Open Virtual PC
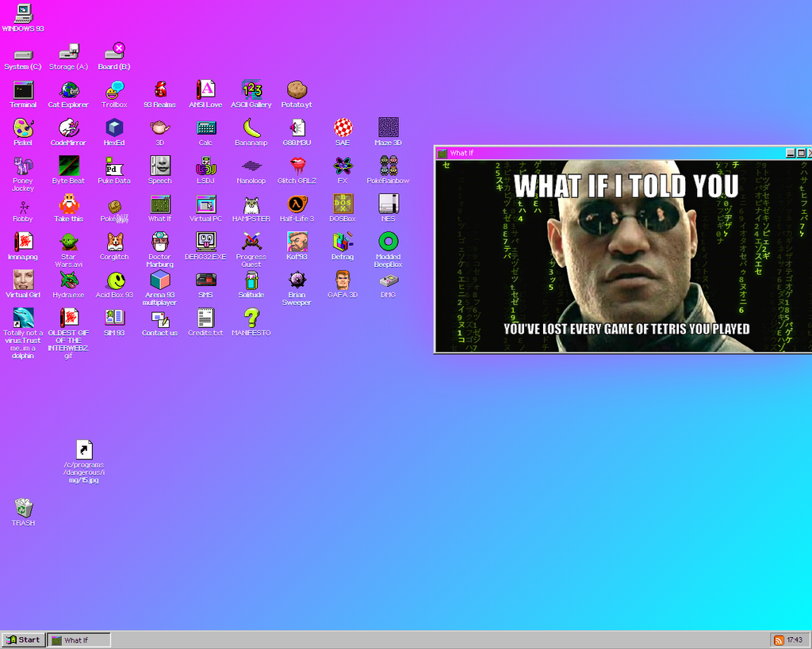Screen dimensions: 812x649 coord(205,205)
